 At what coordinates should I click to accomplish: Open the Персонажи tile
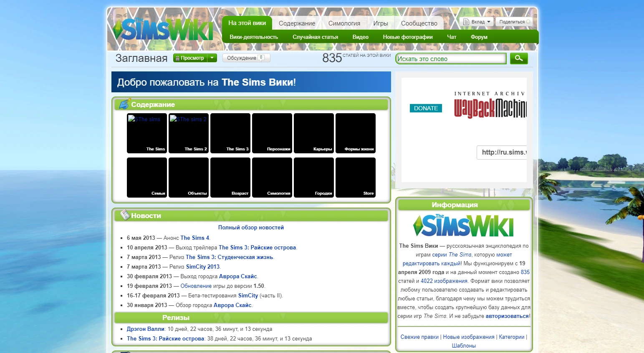pos(272,133)
